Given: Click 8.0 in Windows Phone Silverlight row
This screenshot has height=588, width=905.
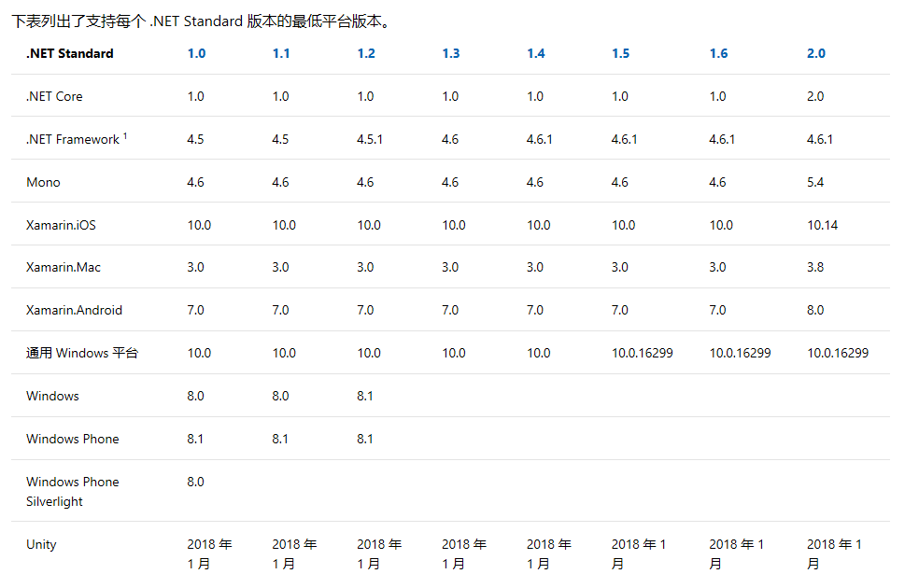Looking at the screenshot, I should 195,482.
